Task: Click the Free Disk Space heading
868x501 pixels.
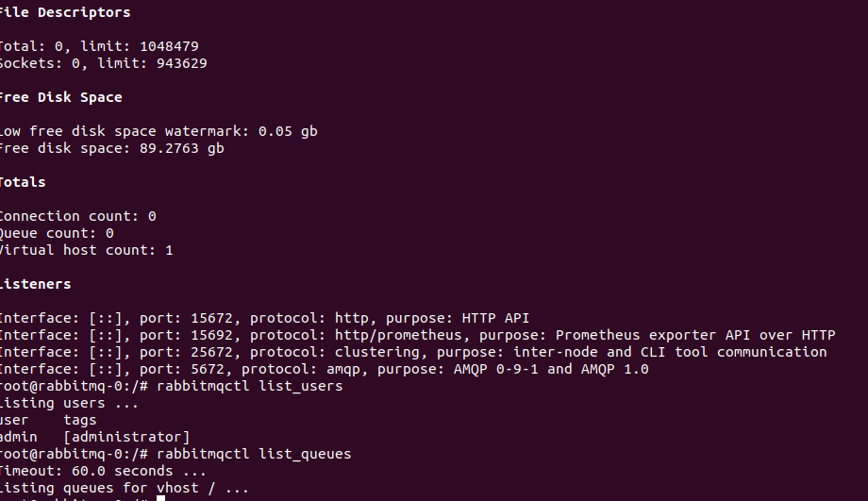Action: click(60, 97)
